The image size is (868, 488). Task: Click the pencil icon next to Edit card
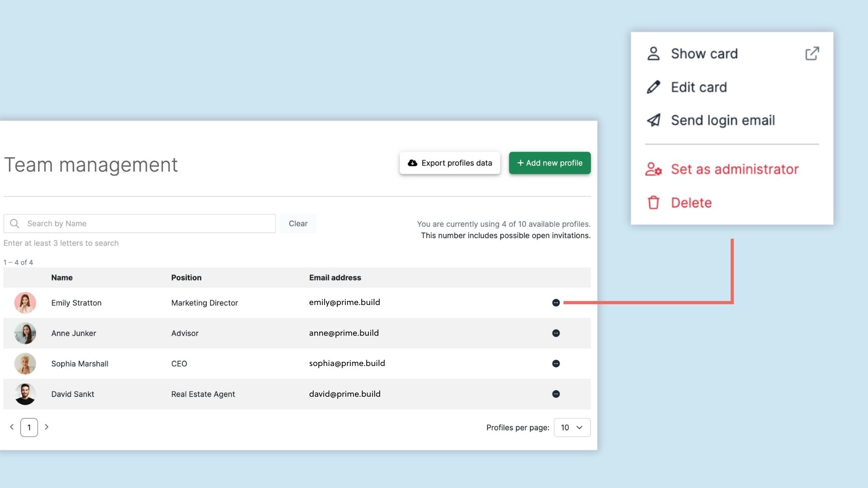click(653, 87)
